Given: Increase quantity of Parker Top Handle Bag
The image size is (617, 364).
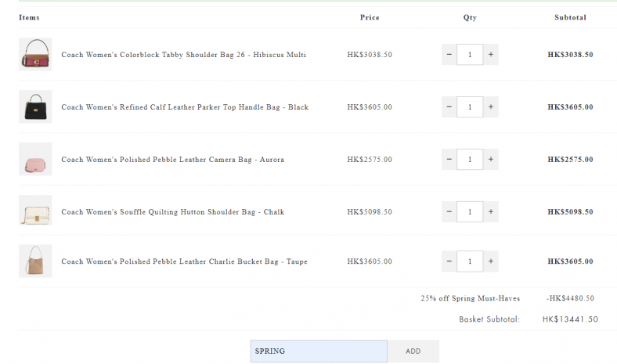Looking at the screenshot, I should pos(491,107).
